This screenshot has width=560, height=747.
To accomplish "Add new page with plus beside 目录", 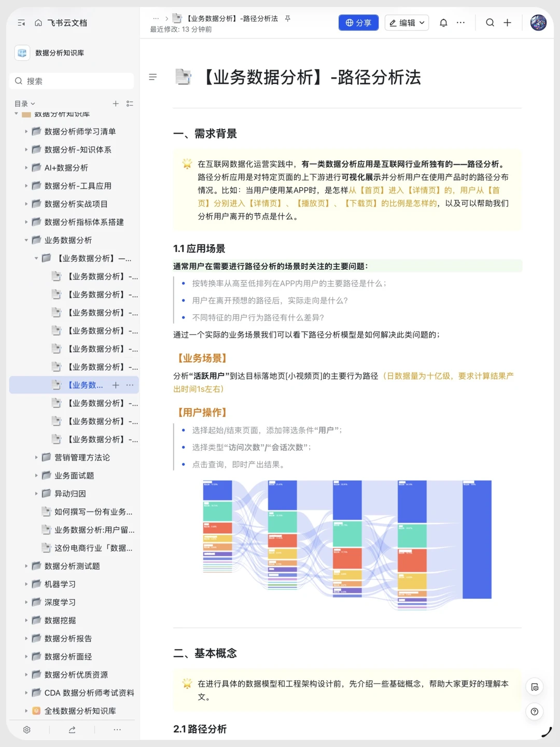I will 116,104.
